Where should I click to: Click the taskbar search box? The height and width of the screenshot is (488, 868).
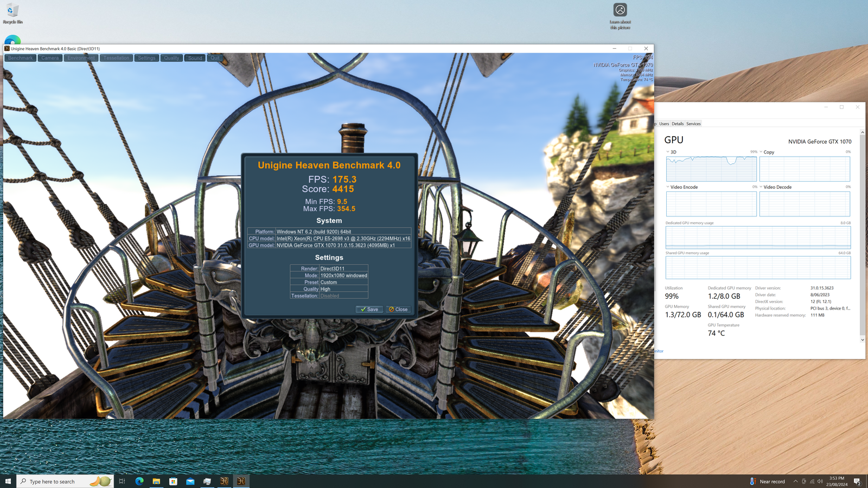pos(65,481)
